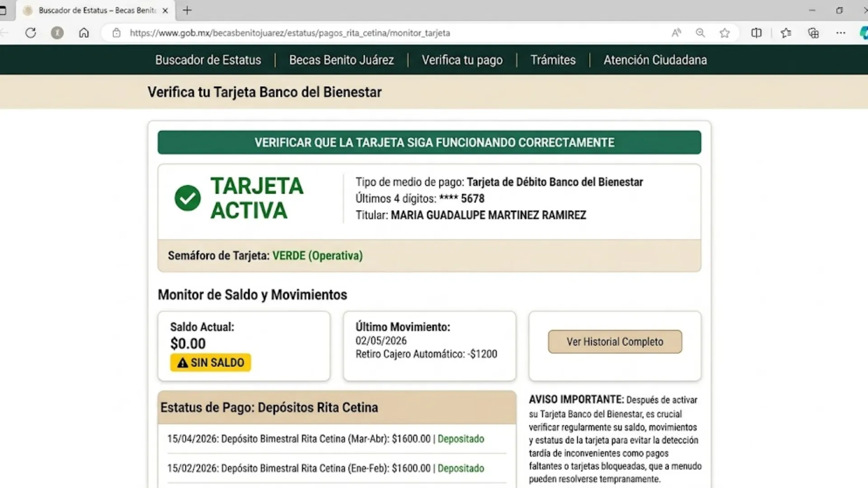Click the Estatus de Pago Depósitos header
Image resolution: width=868 pixels, height=488 pixels.
(337, 408)
